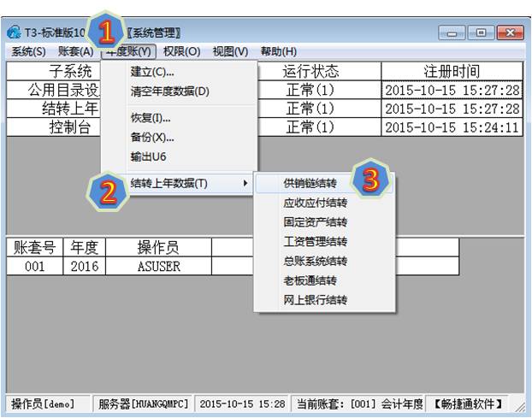Select 工资管理结转 option
Viewport: 532px width, 418px height.
315,242
